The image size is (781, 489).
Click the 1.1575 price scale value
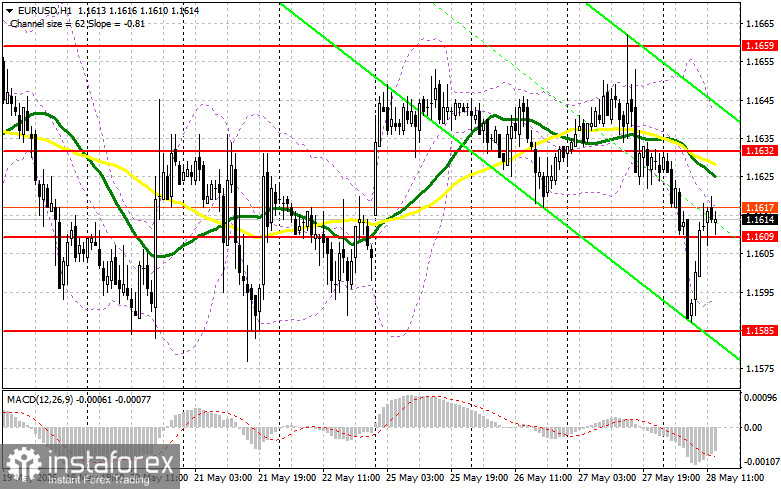[760, 368]
